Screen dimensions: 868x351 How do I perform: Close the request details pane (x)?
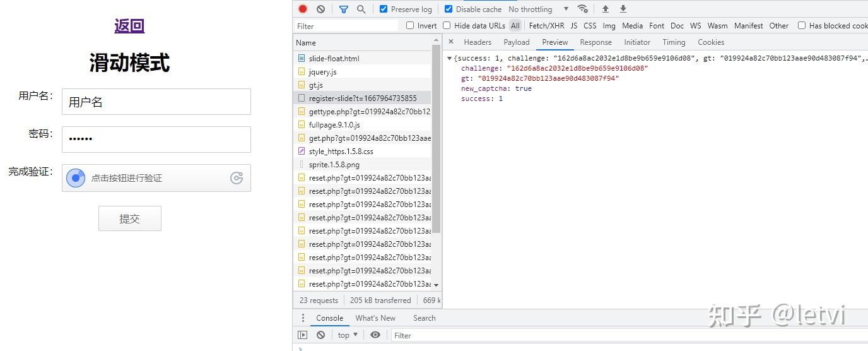pyautogui.click(x=451, y=42)
